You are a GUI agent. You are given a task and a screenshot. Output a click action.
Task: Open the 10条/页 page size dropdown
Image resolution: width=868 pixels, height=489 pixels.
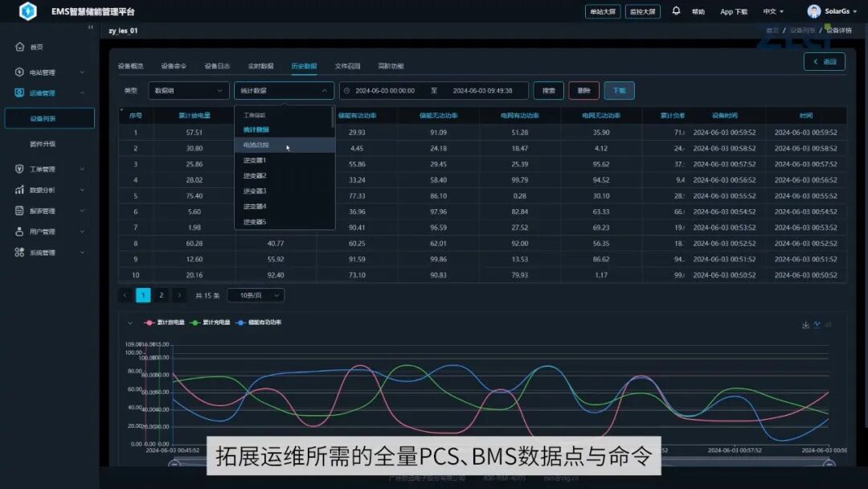256,295
